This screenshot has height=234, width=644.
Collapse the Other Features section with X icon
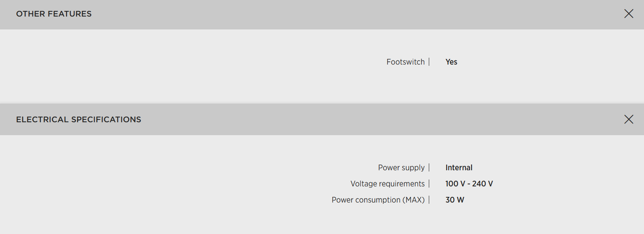[629, 14]
